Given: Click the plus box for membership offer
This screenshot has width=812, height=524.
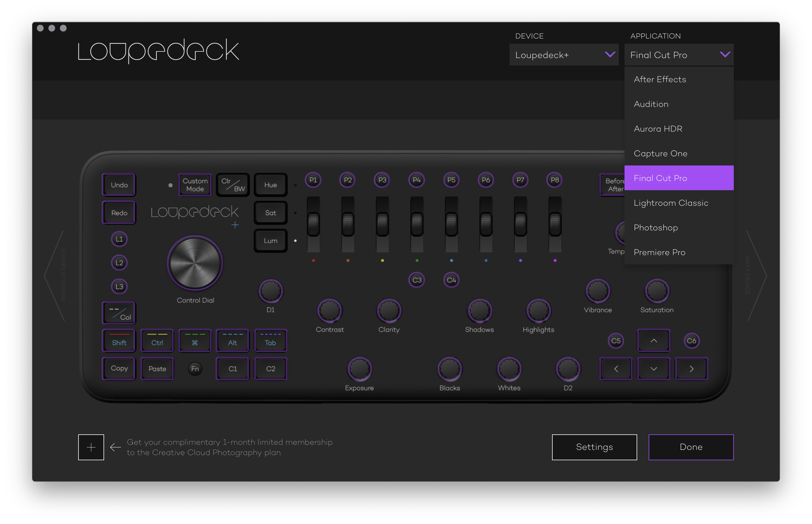Looking at the screenshot, I should pos(91,447).
